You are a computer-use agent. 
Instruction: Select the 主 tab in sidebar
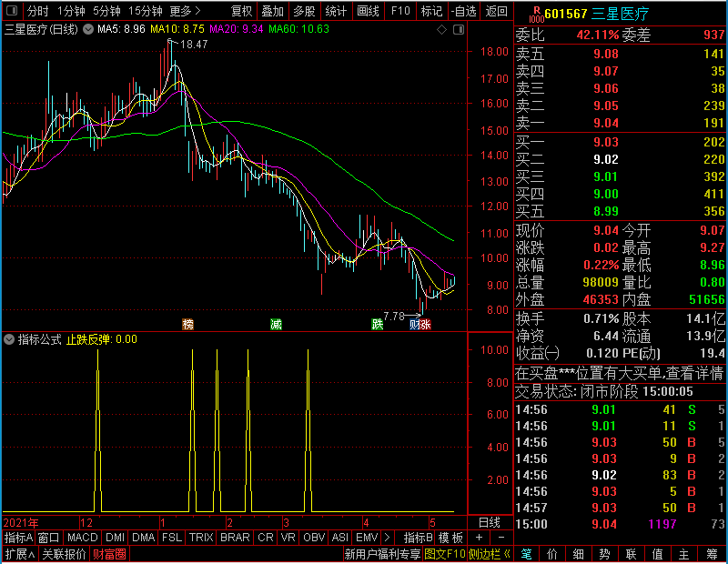pyautogui.click(x=684, y=554)
